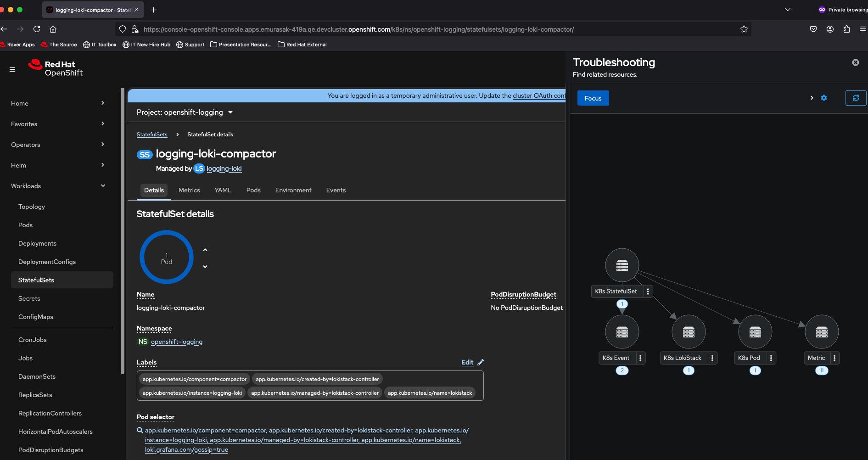Open Topology in the sidebar
This screenshot has width=868, height=460.
pos(32,207)
